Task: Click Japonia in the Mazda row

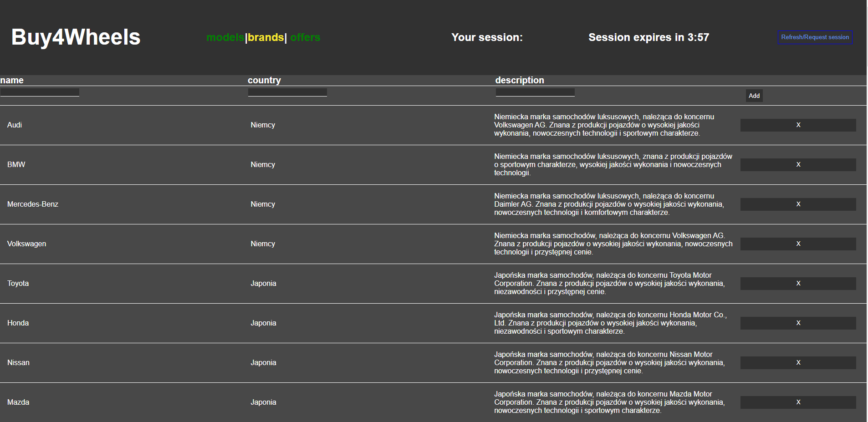Action: click(x=263, y=402)
